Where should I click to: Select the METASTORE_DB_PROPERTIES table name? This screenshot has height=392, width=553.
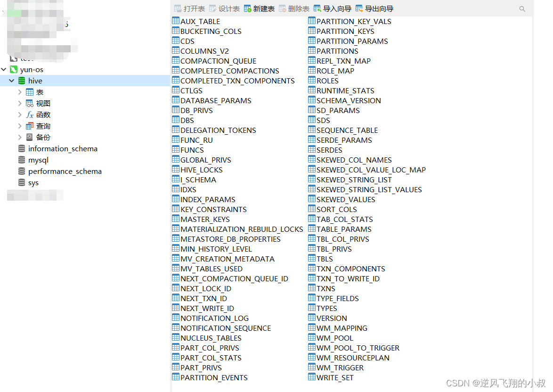pyautogui.click(x=231, y=239)
